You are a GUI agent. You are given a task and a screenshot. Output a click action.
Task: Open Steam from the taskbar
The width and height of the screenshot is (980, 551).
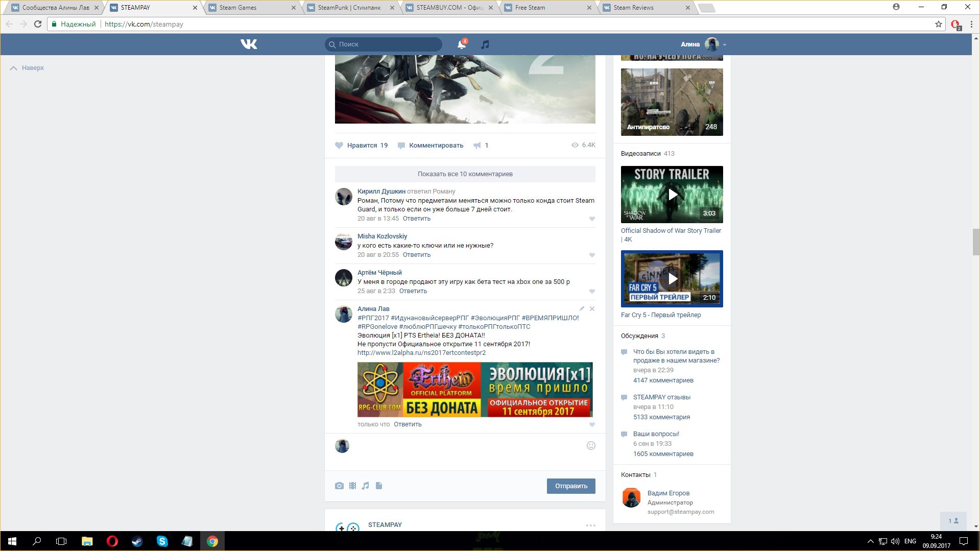[137, 541]
